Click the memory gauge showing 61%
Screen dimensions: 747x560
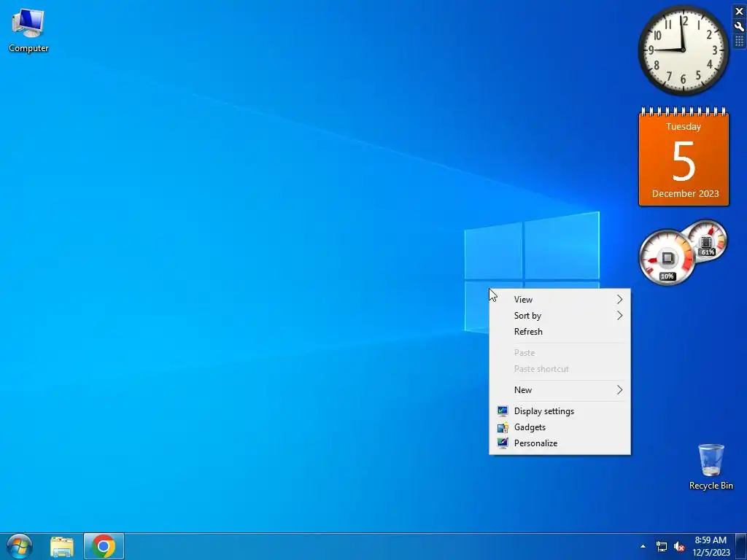click(x=708, y=241)
